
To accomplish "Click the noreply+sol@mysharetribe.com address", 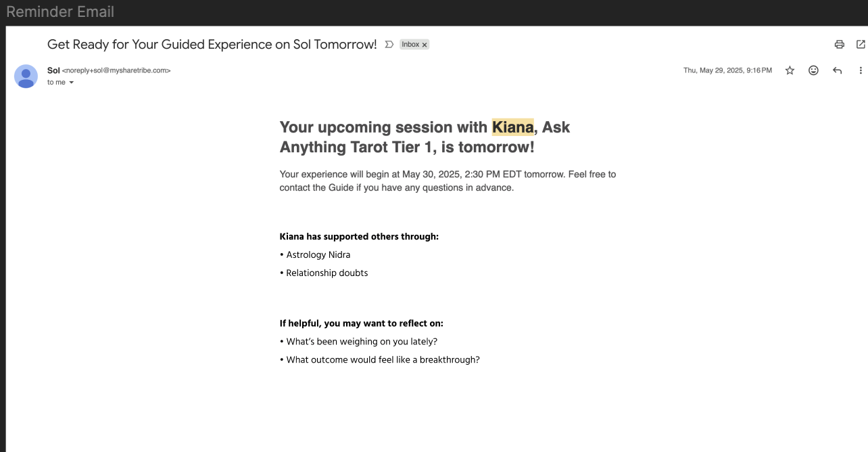I will click(x=116, y=70).
